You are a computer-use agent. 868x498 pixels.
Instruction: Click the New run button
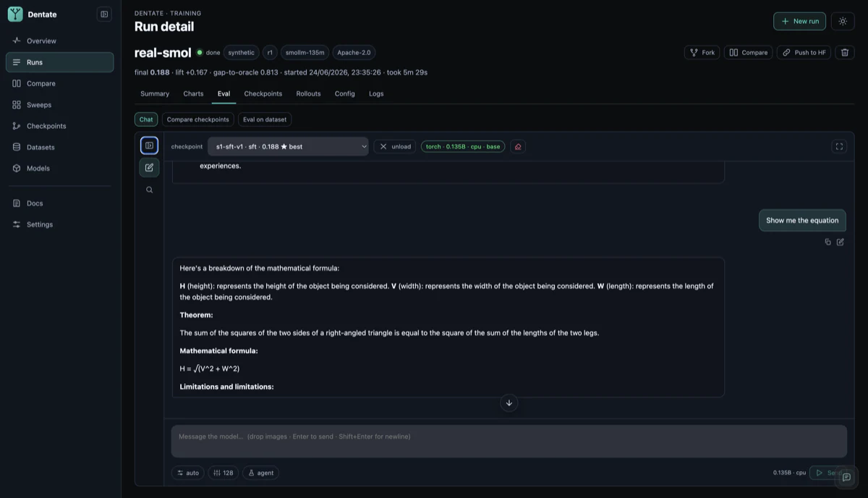point(799,21)
